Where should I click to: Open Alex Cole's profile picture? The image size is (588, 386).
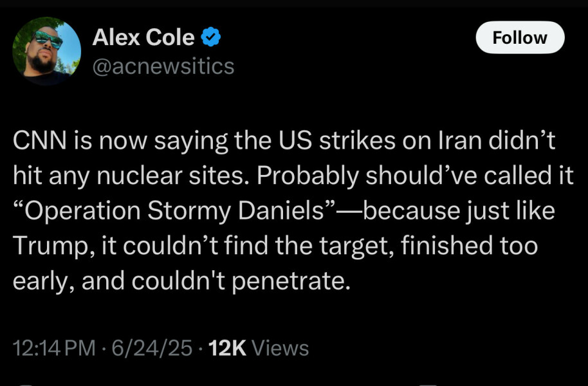click(47, 51)
